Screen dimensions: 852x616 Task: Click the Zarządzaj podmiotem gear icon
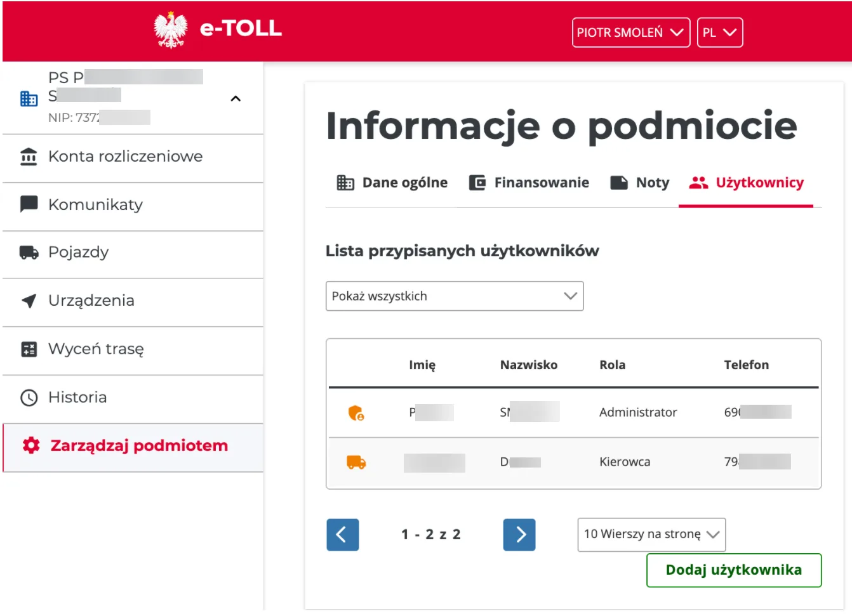click(31, 445)
